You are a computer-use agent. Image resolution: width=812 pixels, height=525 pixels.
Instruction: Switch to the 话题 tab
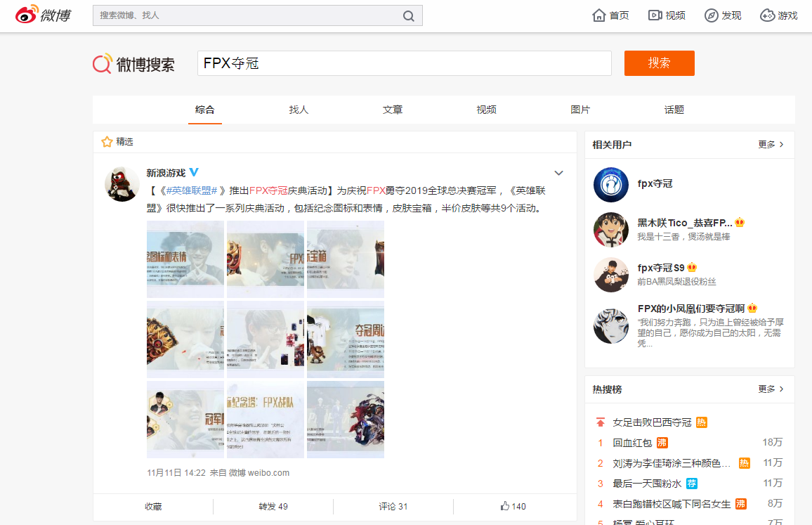pos(674,110)
